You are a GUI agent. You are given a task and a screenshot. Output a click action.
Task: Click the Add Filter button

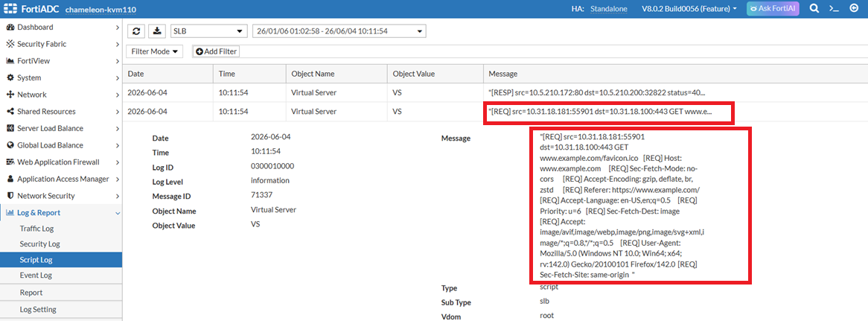(216, 51)
